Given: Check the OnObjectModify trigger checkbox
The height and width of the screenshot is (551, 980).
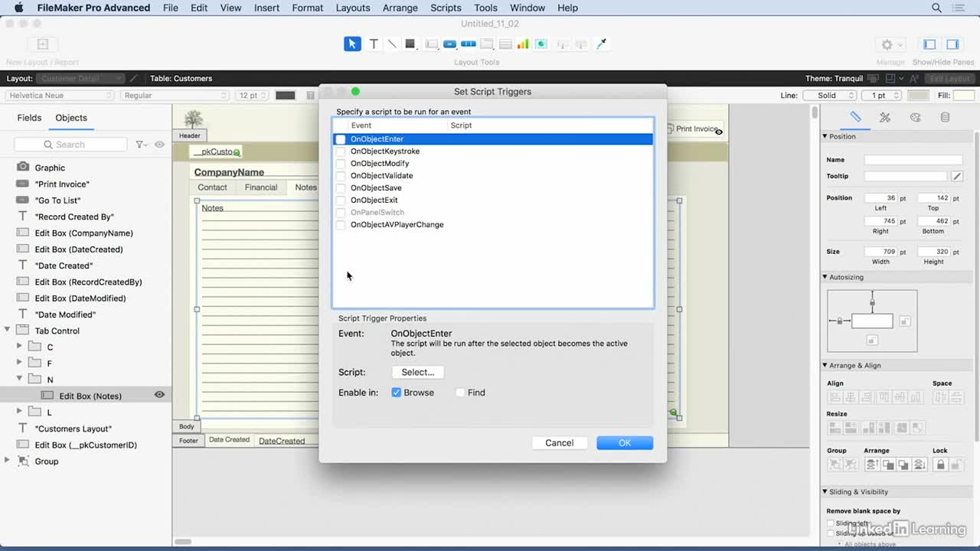Looking at the screenshot, I should tap(341, 164).
